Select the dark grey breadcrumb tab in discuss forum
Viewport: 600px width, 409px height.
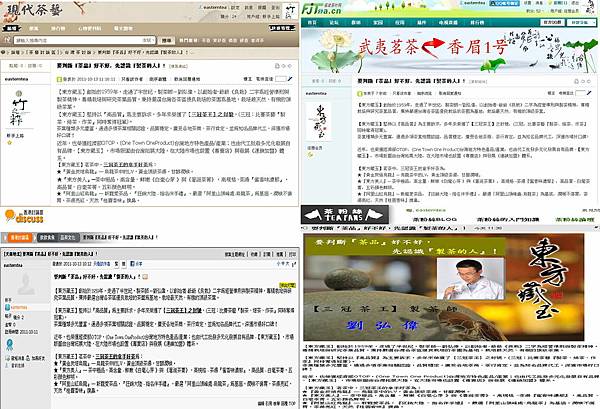click(58, 238)
